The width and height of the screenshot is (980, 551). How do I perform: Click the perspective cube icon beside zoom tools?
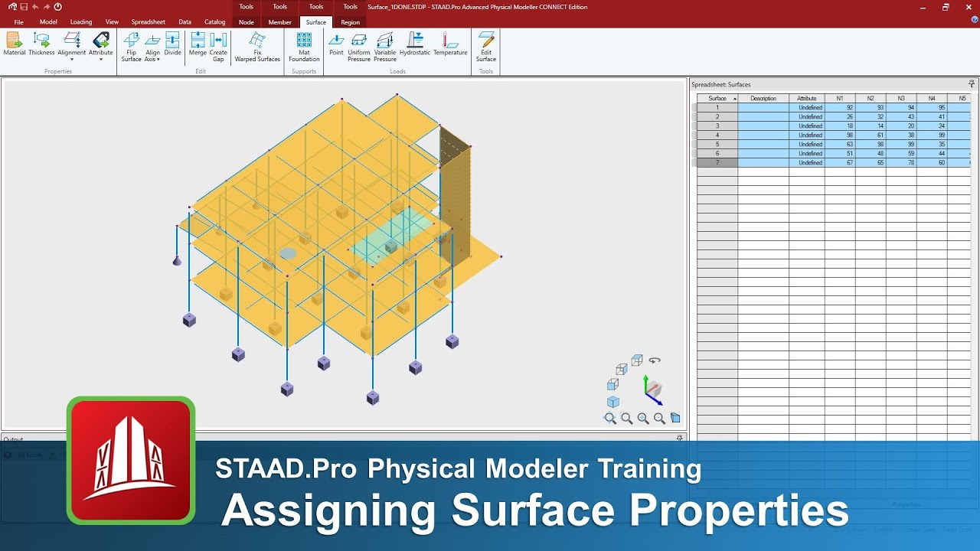point(675,418)
